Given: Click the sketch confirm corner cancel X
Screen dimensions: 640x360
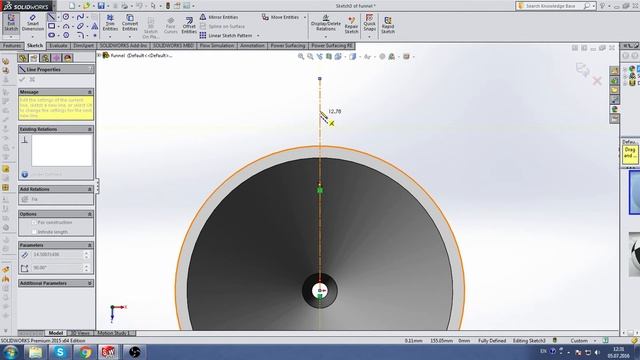Looking at the screenshot, I should pos(597,81).
